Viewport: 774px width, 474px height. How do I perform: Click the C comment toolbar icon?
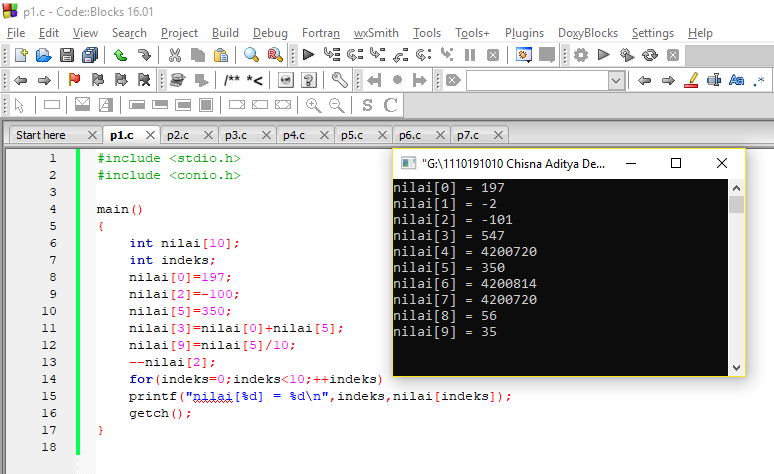(x=390, y=105)
